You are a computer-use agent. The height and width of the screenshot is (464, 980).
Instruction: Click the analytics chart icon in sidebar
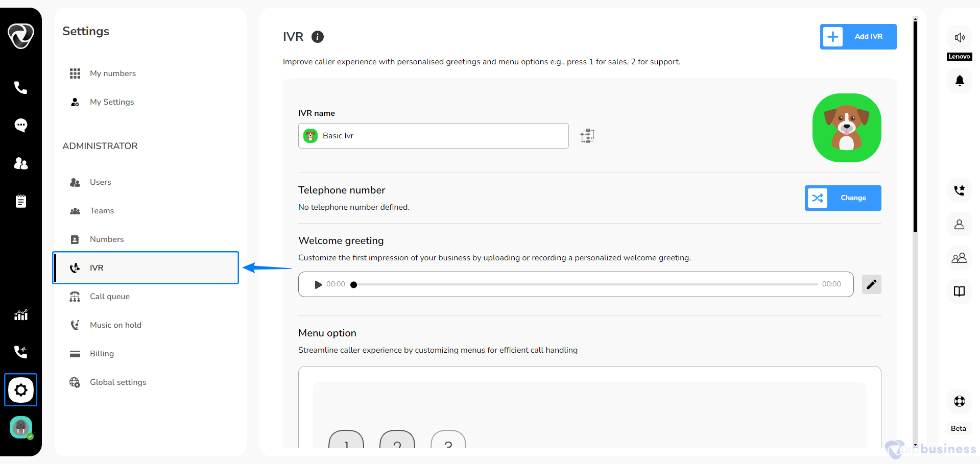20,315
